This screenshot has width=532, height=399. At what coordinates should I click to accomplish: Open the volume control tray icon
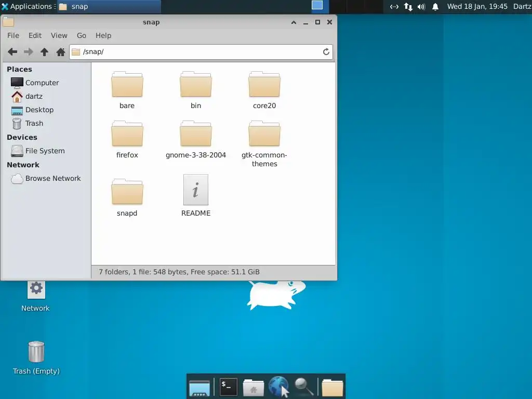[421, 6]
